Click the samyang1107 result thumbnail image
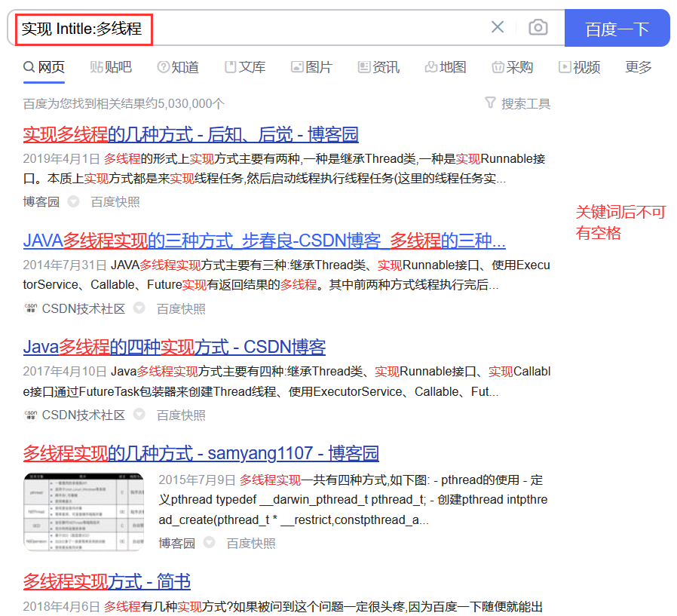Image resolution: width=677 pixels, height=616 pixels. 84,511
